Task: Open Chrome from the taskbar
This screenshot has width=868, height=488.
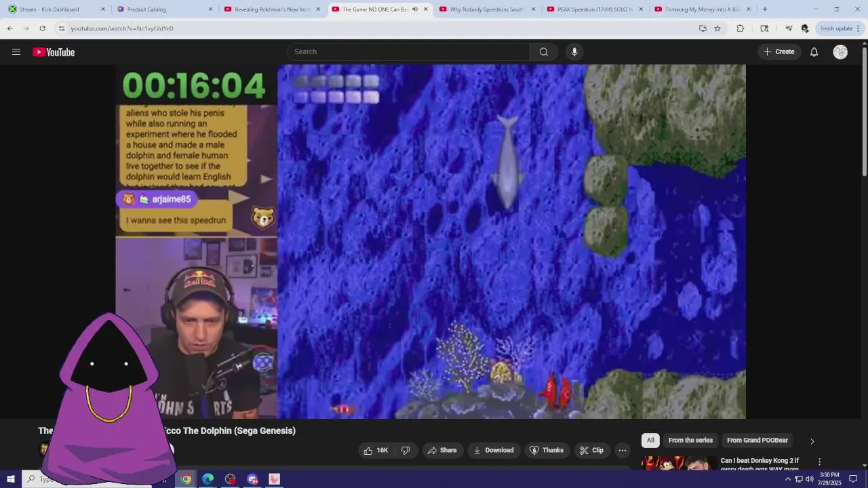Action: click(x=186, y=479)
